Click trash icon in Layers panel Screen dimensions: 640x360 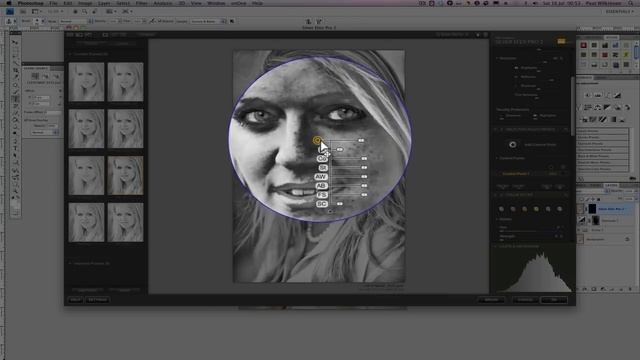[630, 288]
